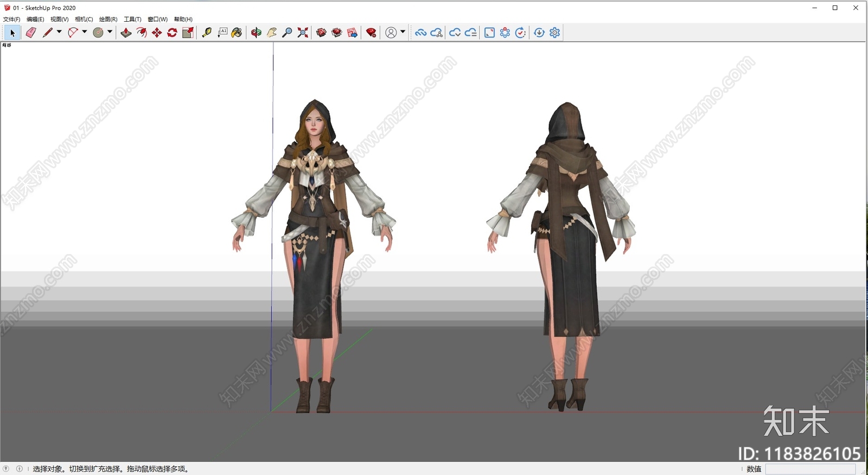The height and width of the screenshot is (475, 868).
Task: Open the 工具(T) menu
Action: [132, 19]
